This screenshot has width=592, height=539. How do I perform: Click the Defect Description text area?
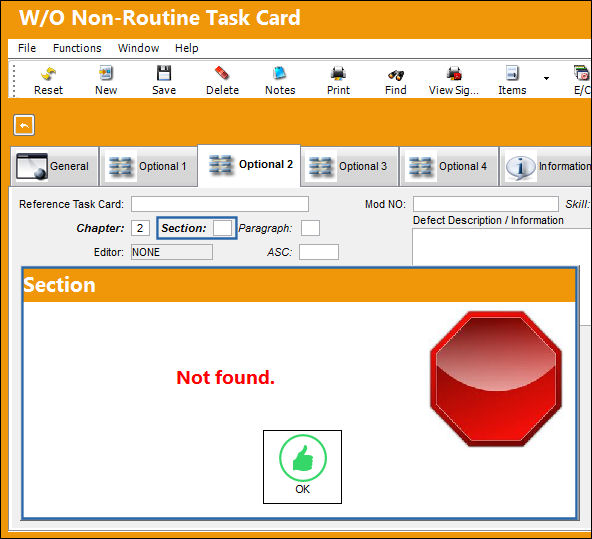click(502, 246)
